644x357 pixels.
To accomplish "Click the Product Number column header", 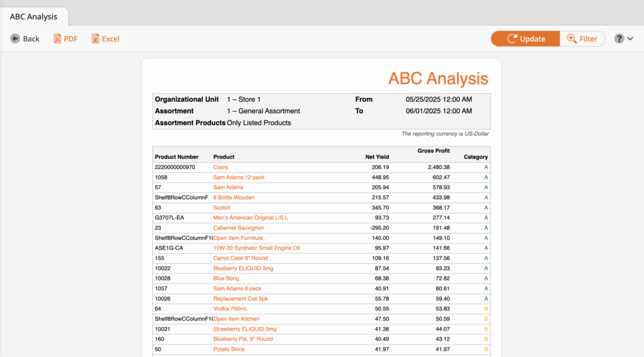I will (177, 157).
